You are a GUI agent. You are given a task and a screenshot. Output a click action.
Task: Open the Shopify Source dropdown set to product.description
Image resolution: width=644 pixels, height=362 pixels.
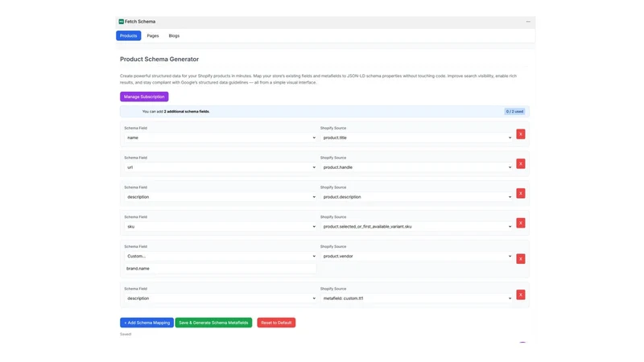416,196
